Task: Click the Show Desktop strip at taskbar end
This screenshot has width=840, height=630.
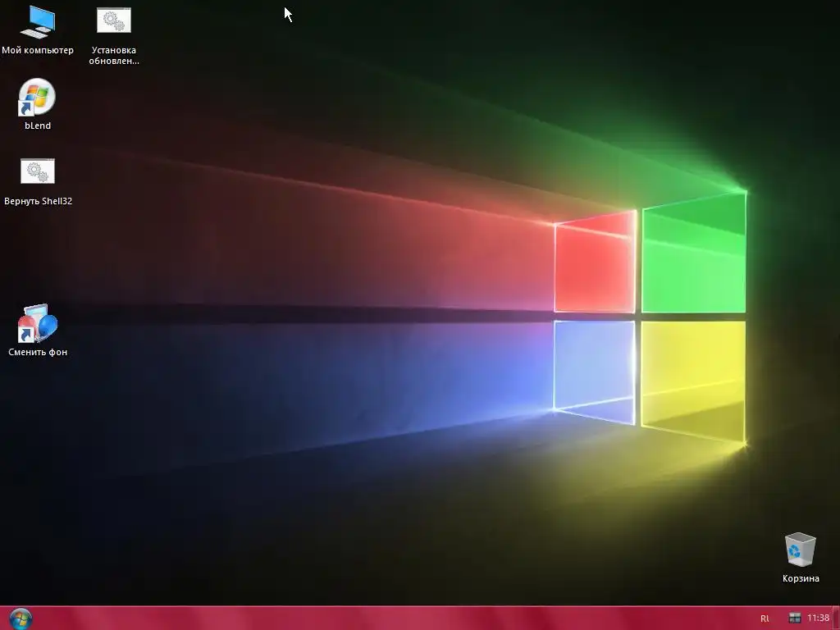Action: 836,619
